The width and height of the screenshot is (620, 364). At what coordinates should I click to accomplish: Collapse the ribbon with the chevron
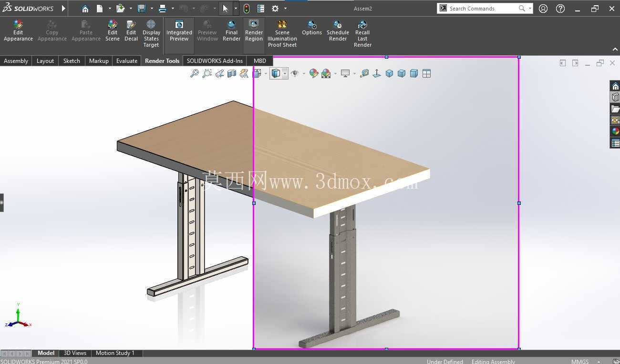tap(615, 50)
